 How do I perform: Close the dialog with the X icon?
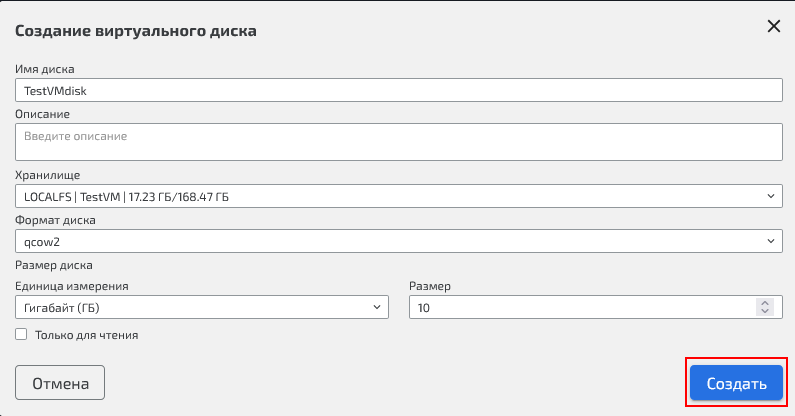tap(773, 27)
